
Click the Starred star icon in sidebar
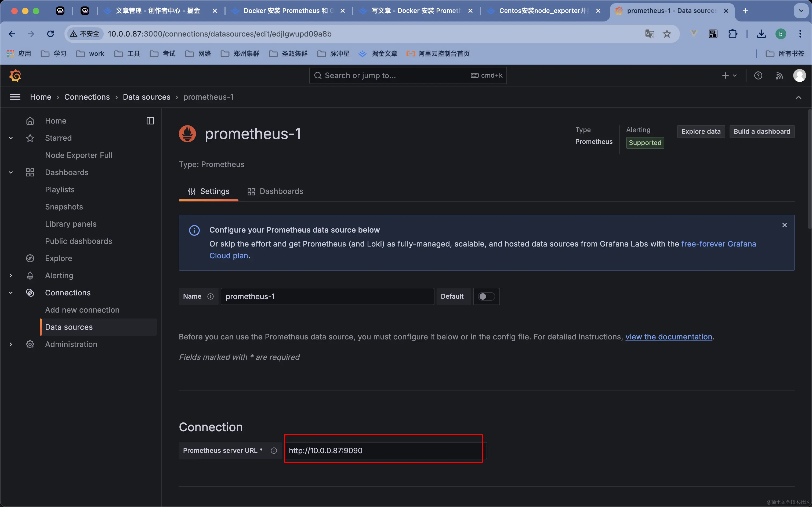30,138
